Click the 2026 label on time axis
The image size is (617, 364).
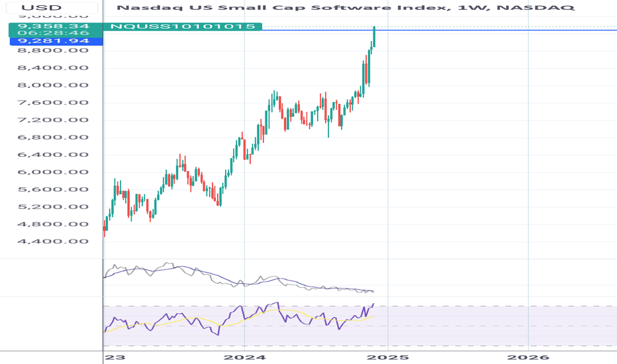click(528, 357)
